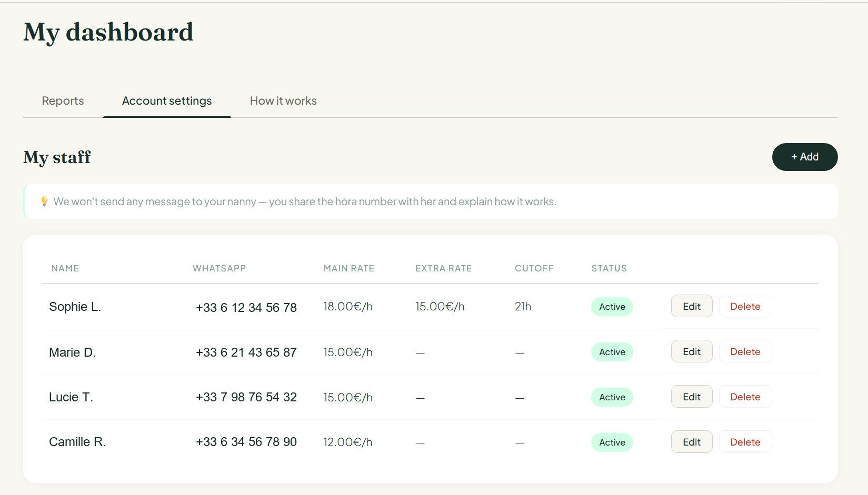868x495 pixels.
Task: Delete Lucie T. from staff
Action: click(x=745, y=397)
